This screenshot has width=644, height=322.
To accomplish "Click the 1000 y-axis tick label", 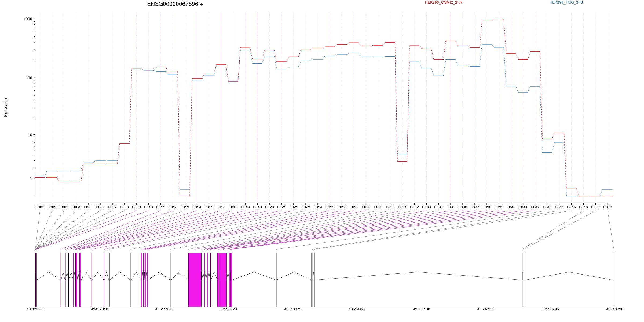I will pos(28,19).
